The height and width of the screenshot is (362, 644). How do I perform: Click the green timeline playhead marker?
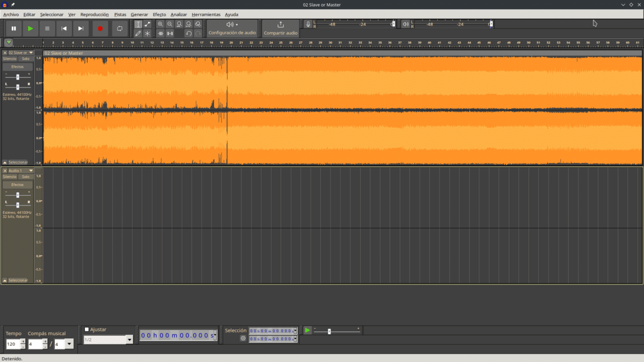(x=9, y=42)
